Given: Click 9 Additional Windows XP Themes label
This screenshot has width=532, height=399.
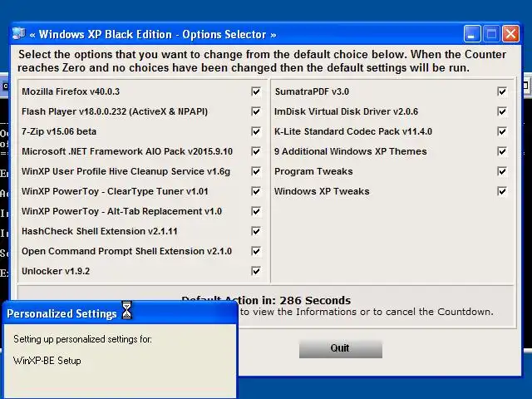Looking at the screenshot, I should 351,151.
